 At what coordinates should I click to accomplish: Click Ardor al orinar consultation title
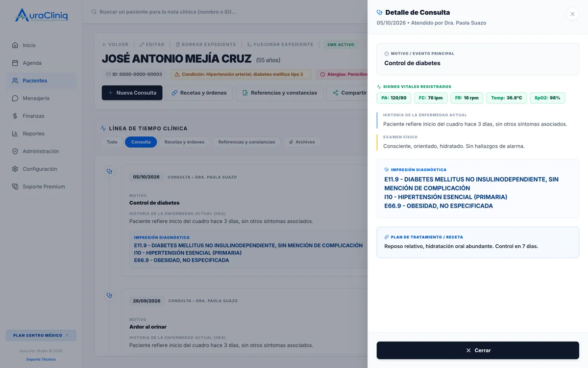point(148,327)
